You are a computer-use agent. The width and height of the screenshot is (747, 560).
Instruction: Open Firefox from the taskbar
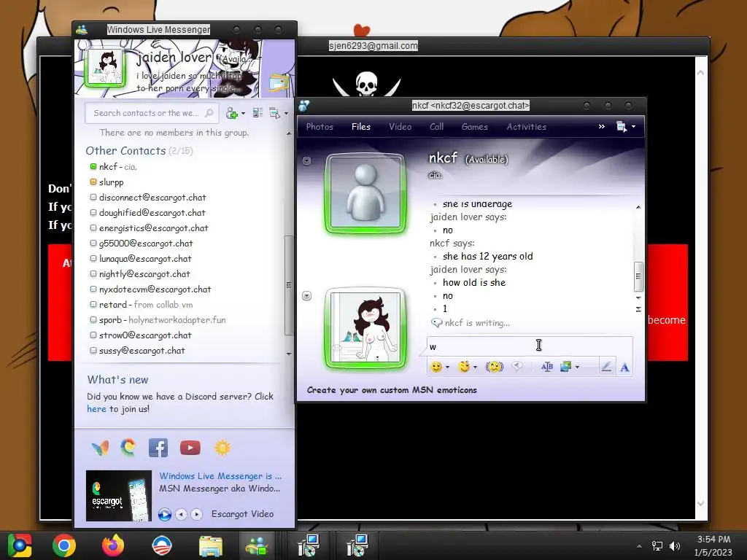pyautogui.click(x=112, y=545)
